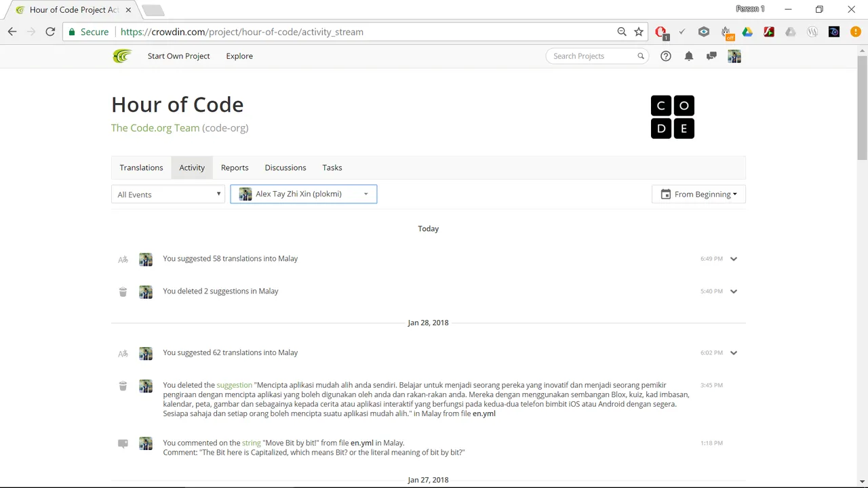This screenshot has height=488, width=868.
Task: Open the Tasks tab
Action: coord(332,167)
